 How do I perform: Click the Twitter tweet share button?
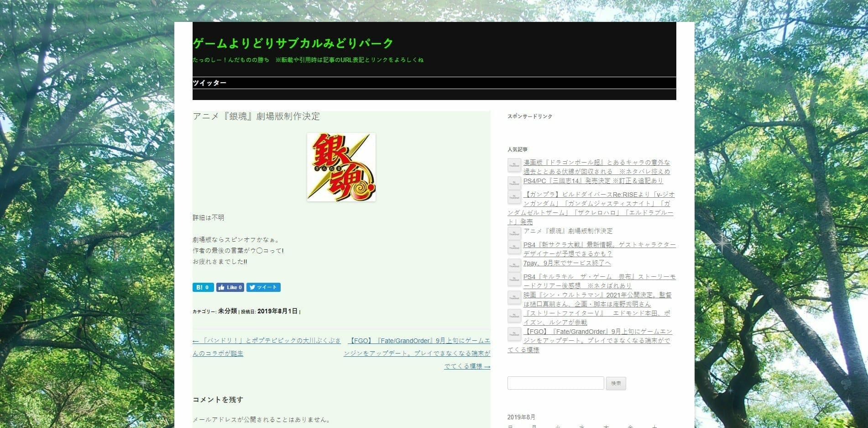coord(263,287)
